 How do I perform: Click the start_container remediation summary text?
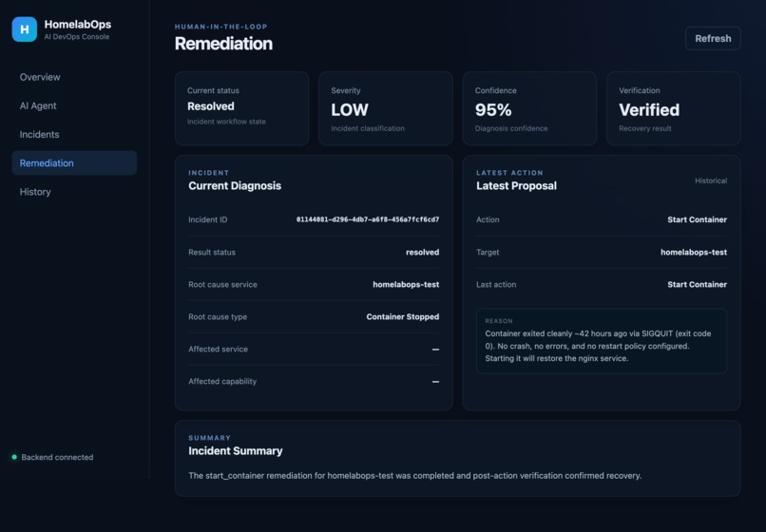[x=414, y=475]
